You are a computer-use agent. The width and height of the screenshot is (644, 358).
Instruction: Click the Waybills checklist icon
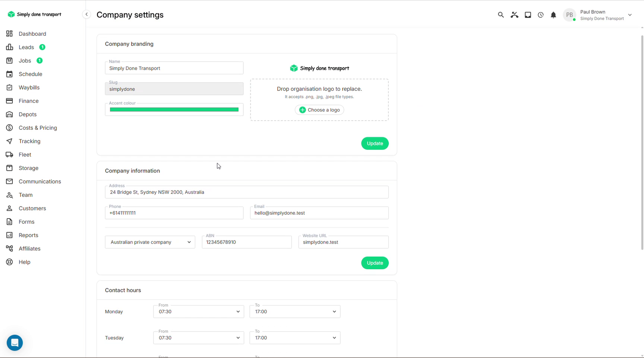pyautogui.click(x=10, y=87)
